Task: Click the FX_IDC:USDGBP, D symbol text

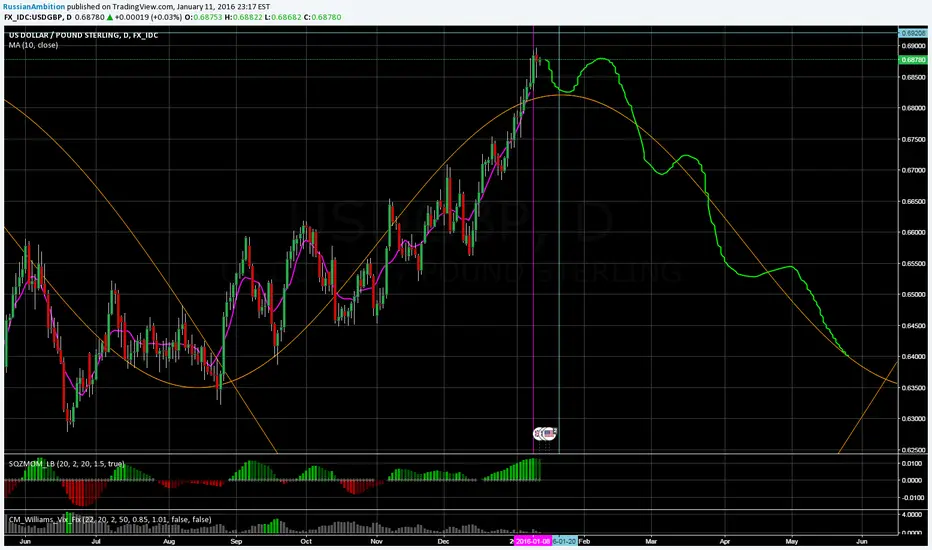Action: click(x=37, y=17)
